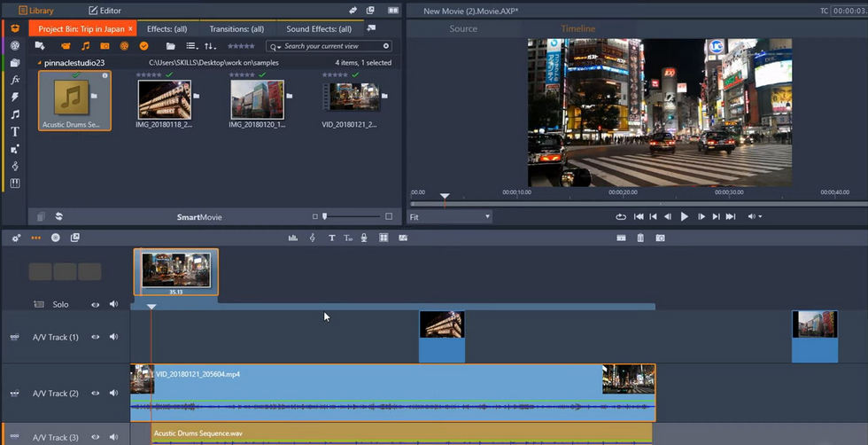Close the Project Bin: Trip in Japan tab
The width and height of the screenshot is (868, 445).
131,29
